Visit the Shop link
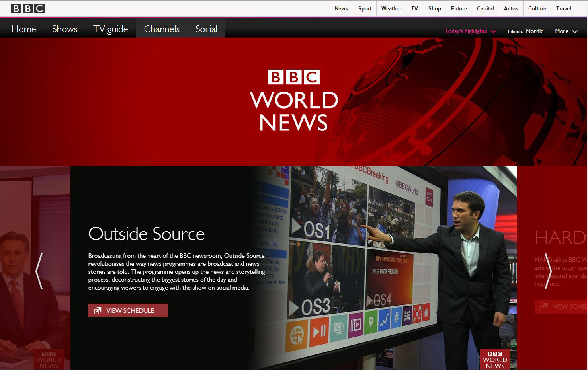Screen dimensions: 588x370 click(x=435, y=8)
